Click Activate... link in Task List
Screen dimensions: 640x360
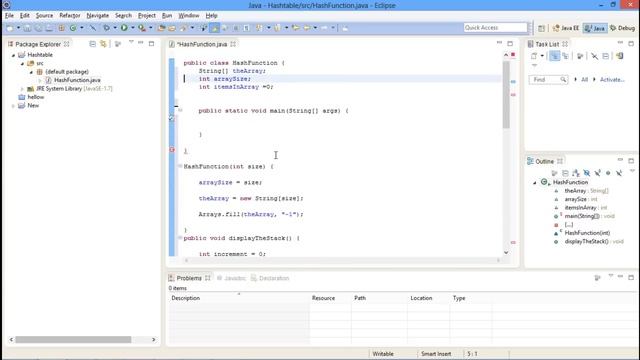tap(612, 80)
